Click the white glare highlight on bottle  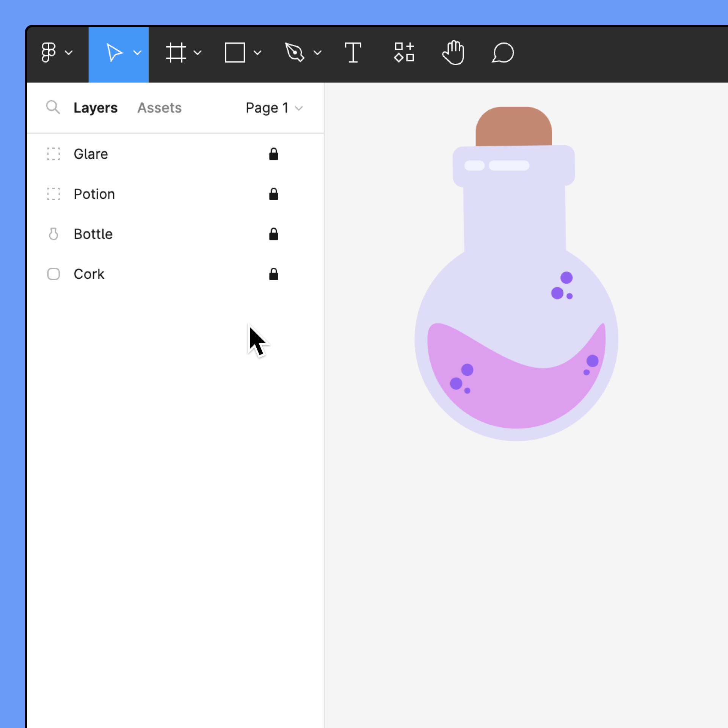tap(509, 165)
